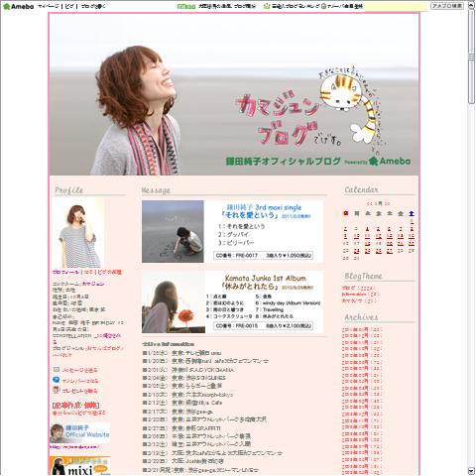Open the [記事作成・編集] link

pyautogui.click(x=75, y=405)
